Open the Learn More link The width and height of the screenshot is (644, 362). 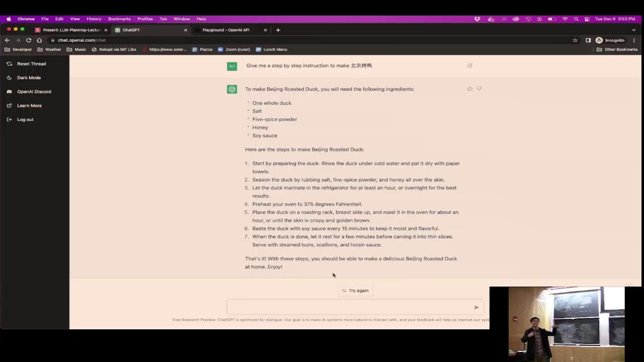pyautogui.click(x=25, y=106)
